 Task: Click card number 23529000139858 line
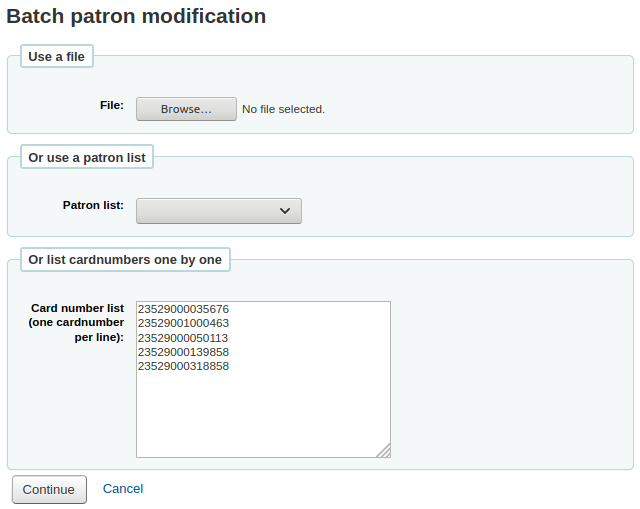click(183, 352)
